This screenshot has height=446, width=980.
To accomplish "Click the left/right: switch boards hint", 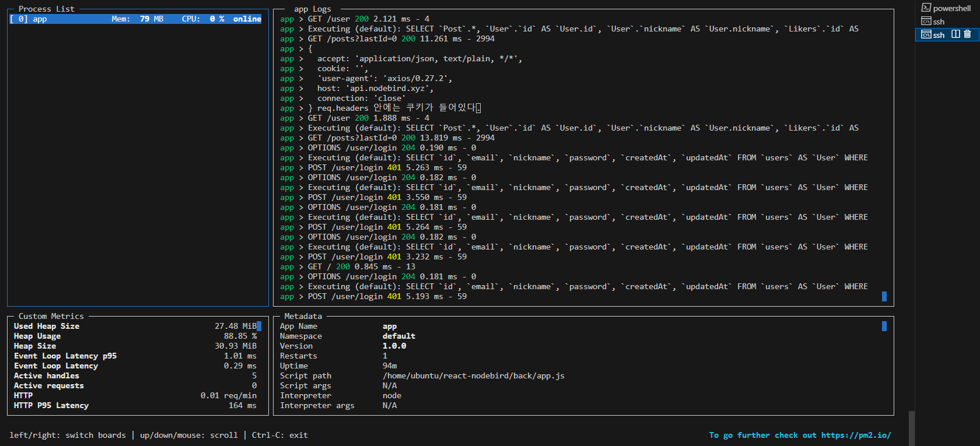I will point(68,436).
